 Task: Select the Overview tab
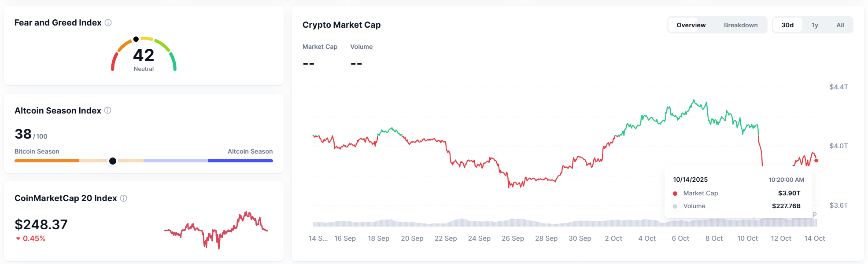691,25
